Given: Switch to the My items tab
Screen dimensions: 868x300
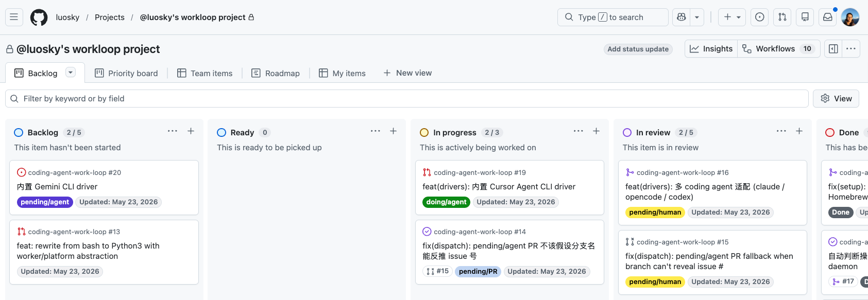Looking at the screenshot, I should (342, 73).
